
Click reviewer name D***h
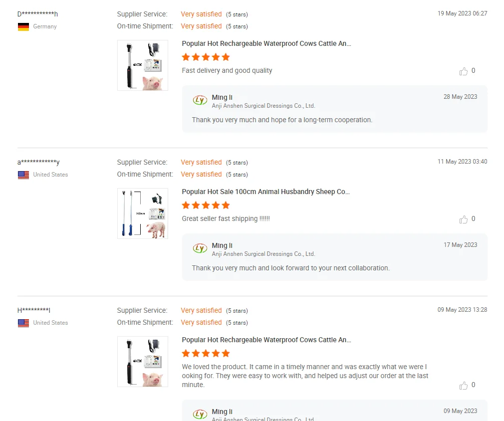(37, 14)
